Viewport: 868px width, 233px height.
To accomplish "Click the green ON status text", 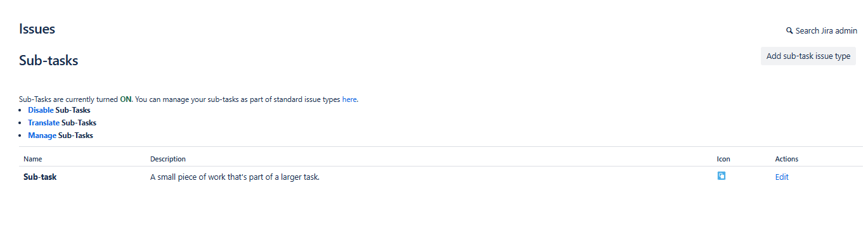I will [126, 99].
